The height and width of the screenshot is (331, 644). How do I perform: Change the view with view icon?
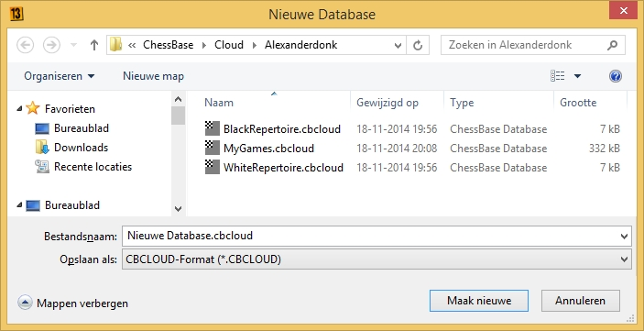point(557,76)
